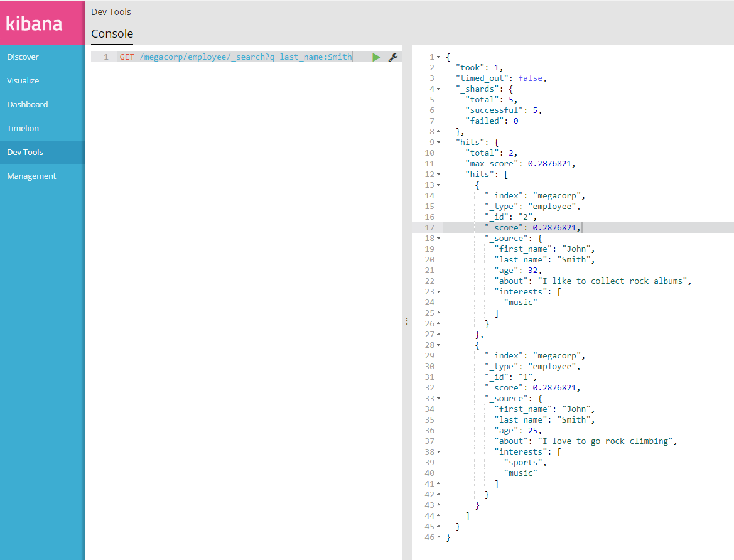This screenshot has width=734, height=560.
Task: Fold the hits array on line 12
Action: coord(439,174)
